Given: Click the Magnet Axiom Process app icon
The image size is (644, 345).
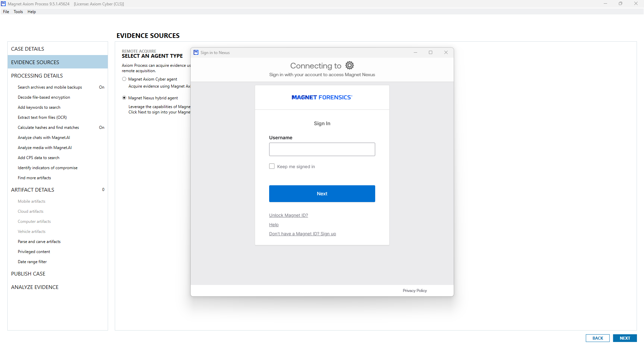Looking at the screenshot, I should (3, 4).
